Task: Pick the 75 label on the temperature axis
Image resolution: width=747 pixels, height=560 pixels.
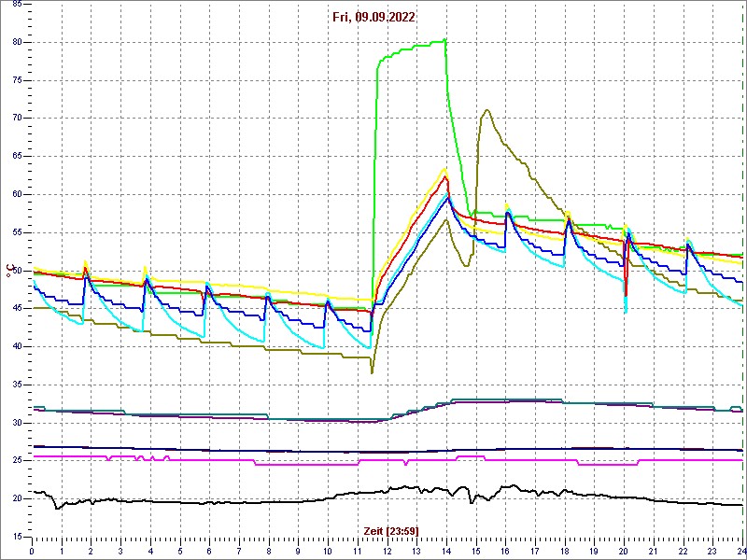Action: click(15, 80)
